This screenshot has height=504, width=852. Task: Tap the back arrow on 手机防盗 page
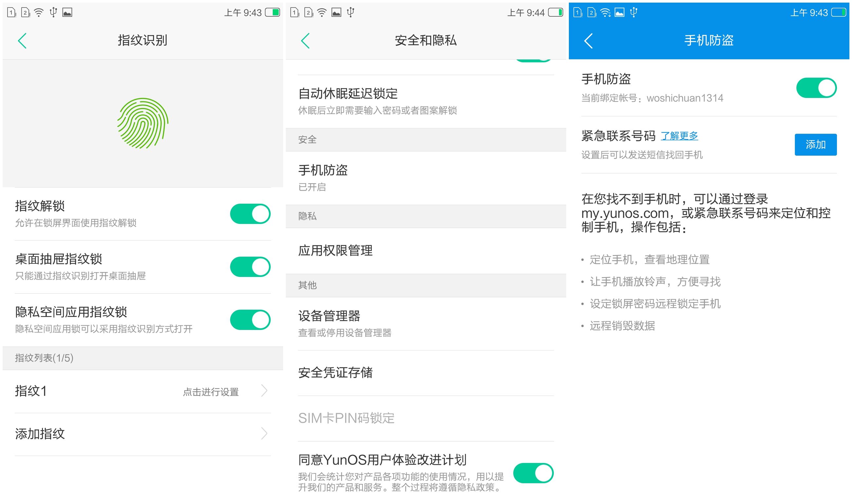(x=588, y=41)
